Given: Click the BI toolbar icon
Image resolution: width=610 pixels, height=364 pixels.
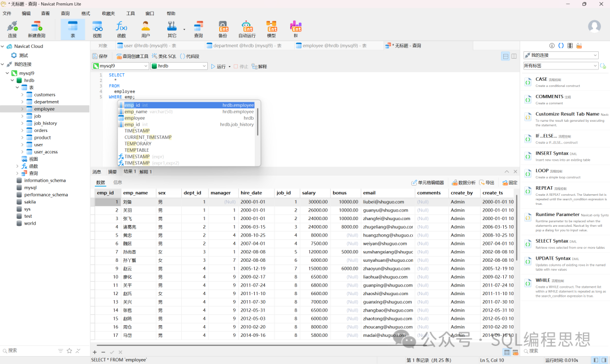Looking at the screenshot, I should pos(295,27).
